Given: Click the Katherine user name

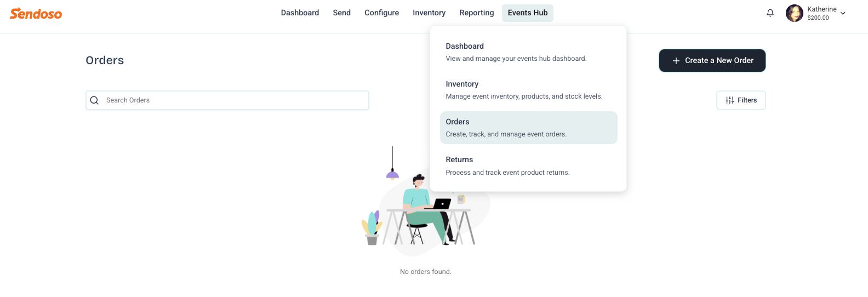Looking at the screenshot, I should click(x=821, y=9).
